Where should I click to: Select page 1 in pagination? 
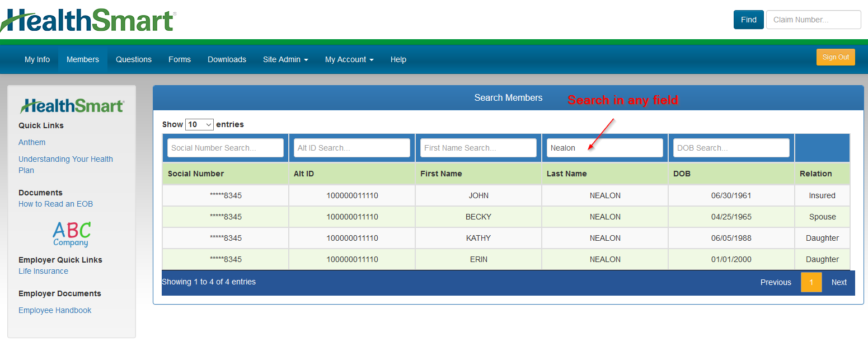coord(811,282)
